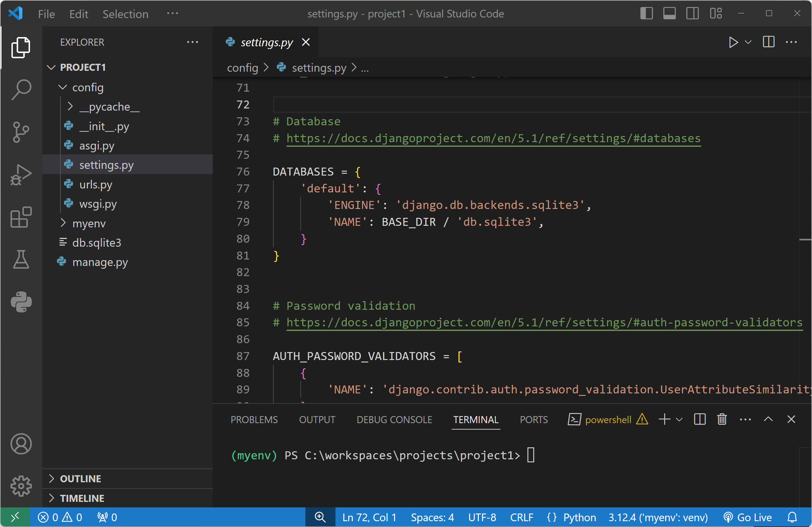This screenshot has height=527, width=812.
Task: Expand the OUTLINE section
Action: pos(81,479)
